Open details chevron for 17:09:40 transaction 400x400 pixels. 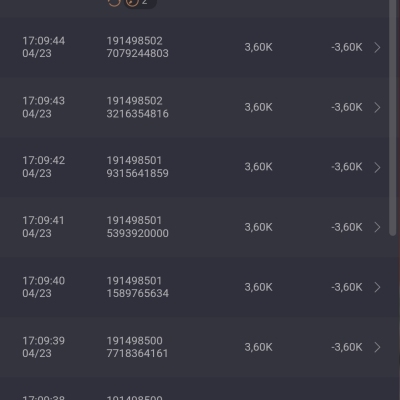pos(377,287)
